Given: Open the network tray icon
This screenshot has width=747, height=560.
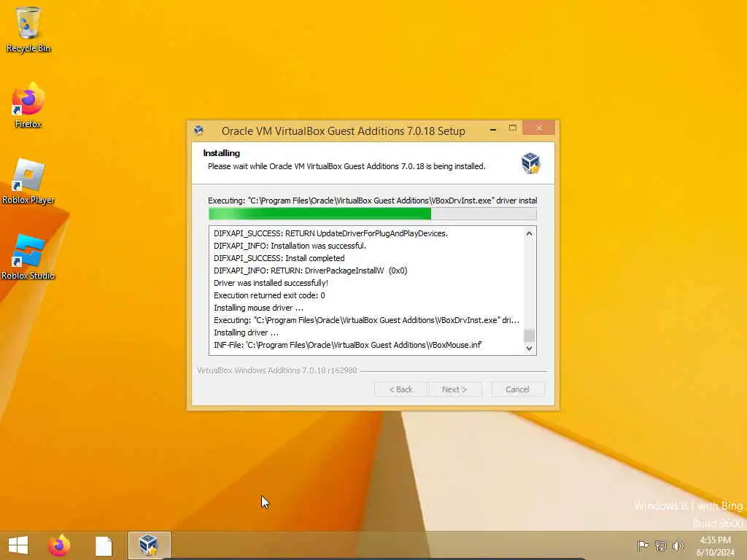Looking at the screenshot, I should click(x=660, y=545).
